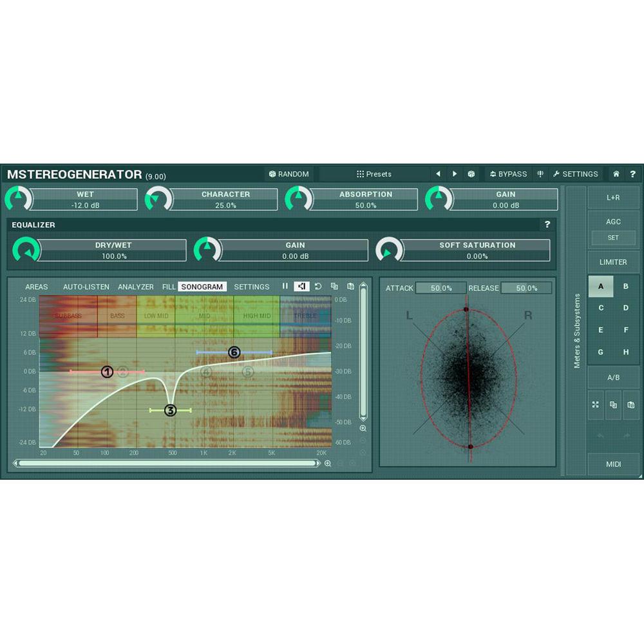The height and width of the screenshot is (644, 644).
Task: Click the previous preset left arrow
Action: tap(438, 174)
